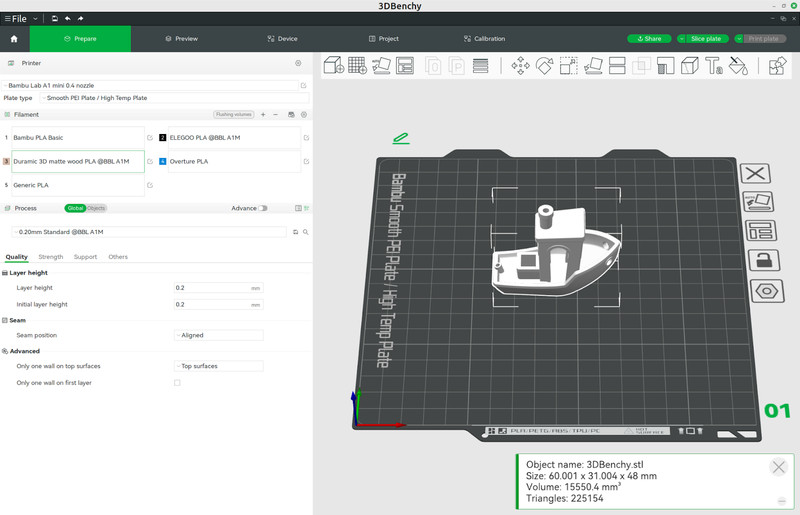Open 0.20mm Standard process preset dropdown
This screenshot has width=800, height=515.
[x=149, y=232]
